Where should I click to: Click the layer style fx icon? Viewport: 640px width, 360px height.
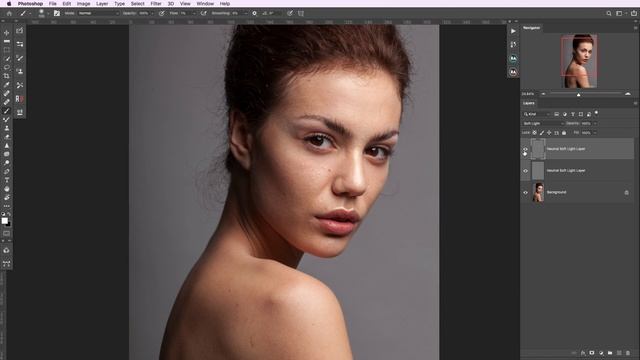[583, 353]
